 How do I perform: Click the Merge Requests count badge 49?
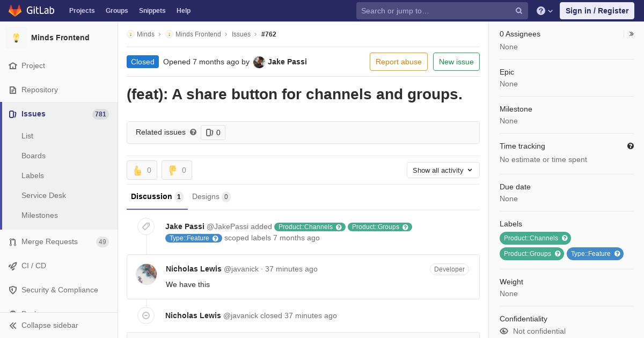coord(103,242)
